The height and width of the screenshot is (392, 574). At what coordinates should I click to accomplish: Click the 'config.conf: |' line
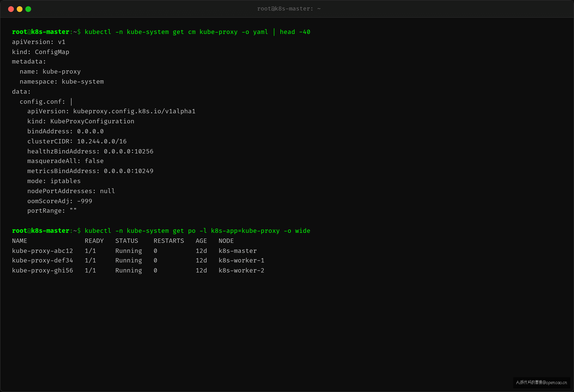[46, 101]
